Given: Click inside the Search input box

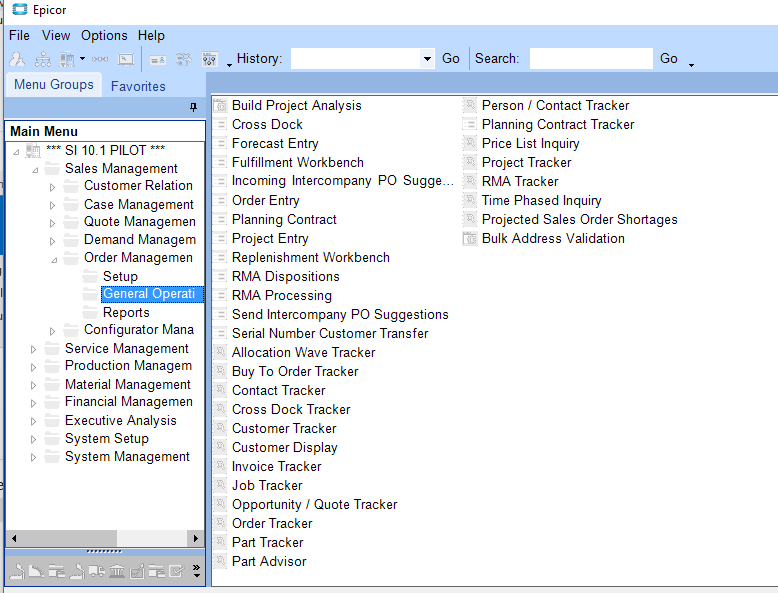Looking at the screenshot, I should point(591,59).
